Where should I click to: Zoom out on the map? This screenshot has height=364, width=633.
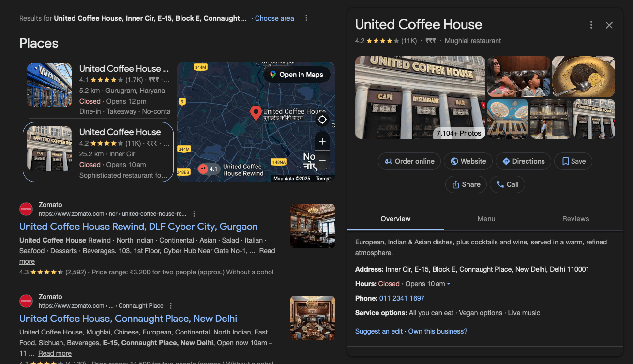coord(322,160)
